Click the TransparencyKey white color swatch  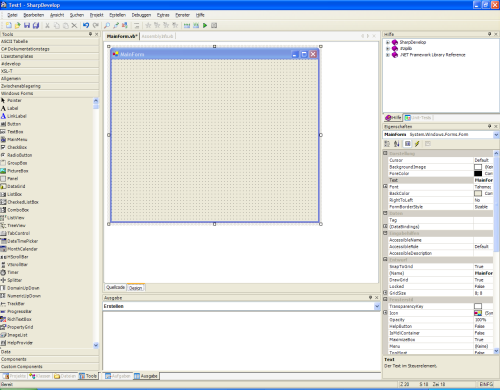[x=478, y=306]
